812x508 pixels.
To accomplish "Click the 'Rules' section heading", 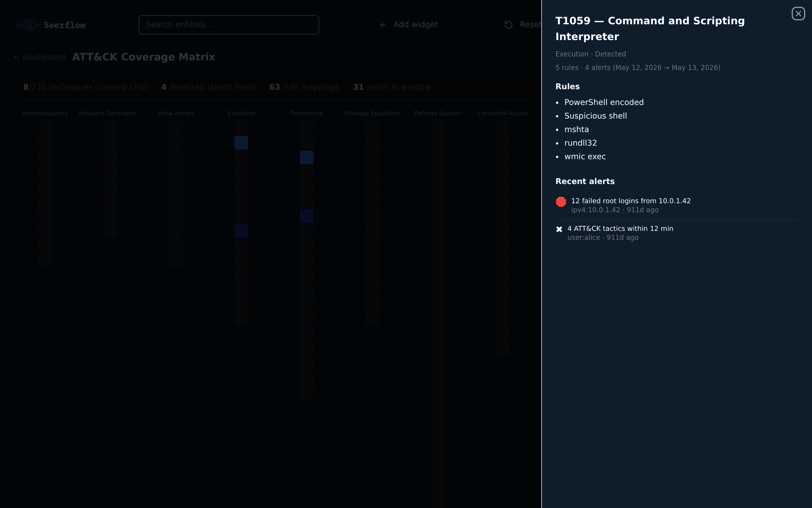I will 567,86.
